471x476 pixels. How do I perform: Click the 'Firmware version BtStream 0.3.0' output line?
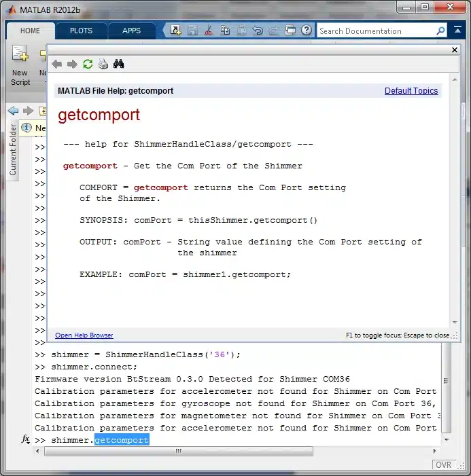(192, 379)
